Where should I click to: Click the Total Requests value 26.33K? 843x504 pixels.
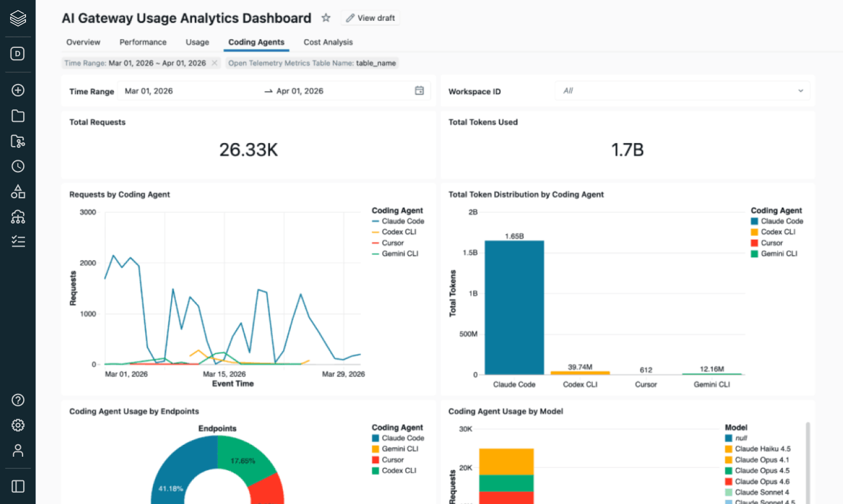[249, 150]
